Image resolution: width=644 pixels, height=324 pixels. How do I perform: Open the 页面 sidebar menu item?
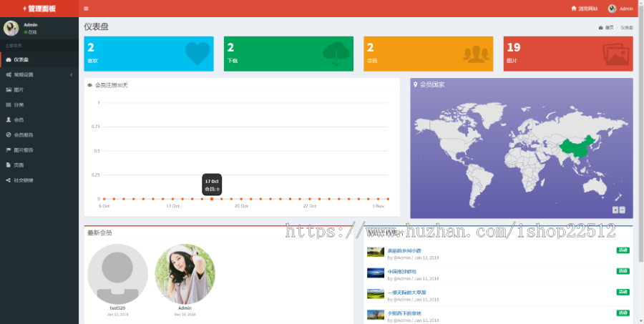point(39,165)
